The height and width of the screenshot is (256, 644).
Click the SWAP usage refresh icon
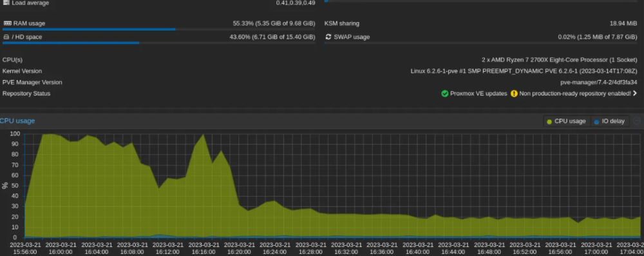pyautogui.click(x=328, y=37)
